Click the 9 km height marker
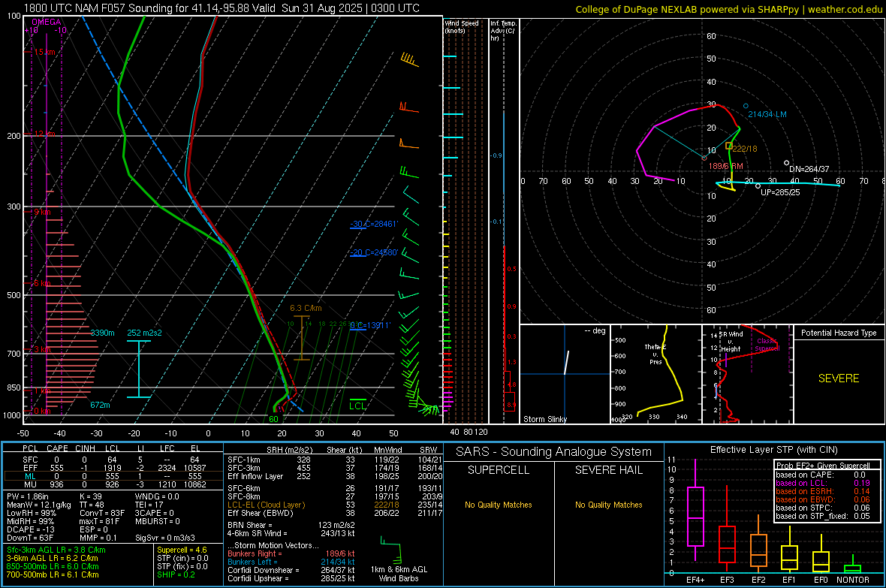The width and height of the screenshot is (886, 588). (x=41, y=212)
